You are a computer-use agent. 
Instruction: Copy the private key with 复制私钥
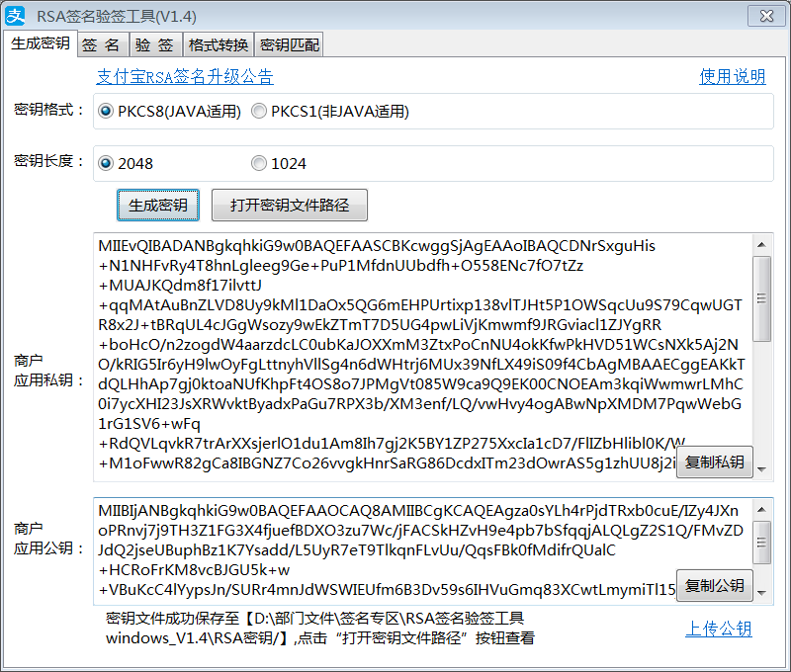click(x=715, y=462)
